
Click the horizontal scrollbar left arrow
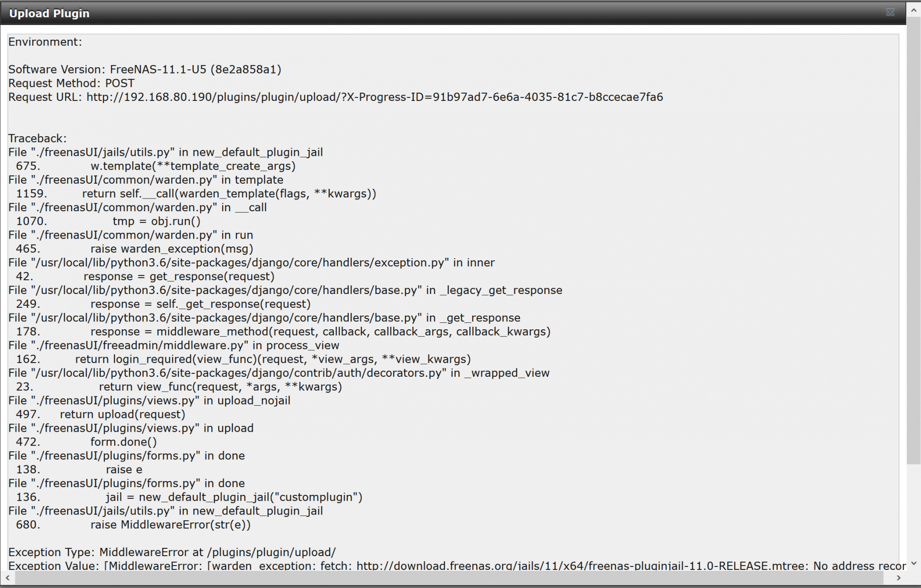click(x=7, y=578)
